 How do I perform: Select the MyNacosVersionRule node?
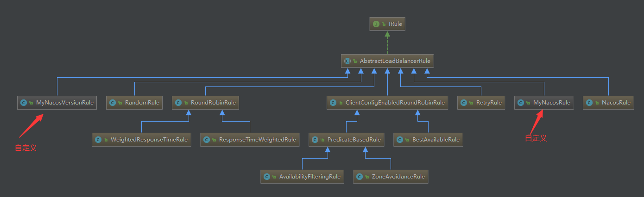click(57, 102)
